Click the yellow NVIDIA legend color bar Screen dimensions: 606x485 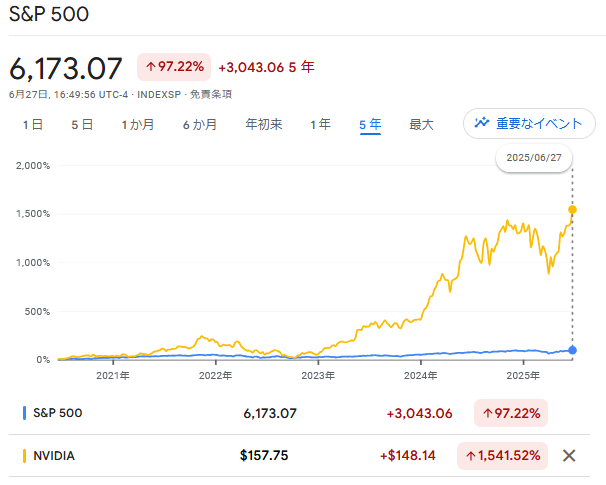[24, 456]
